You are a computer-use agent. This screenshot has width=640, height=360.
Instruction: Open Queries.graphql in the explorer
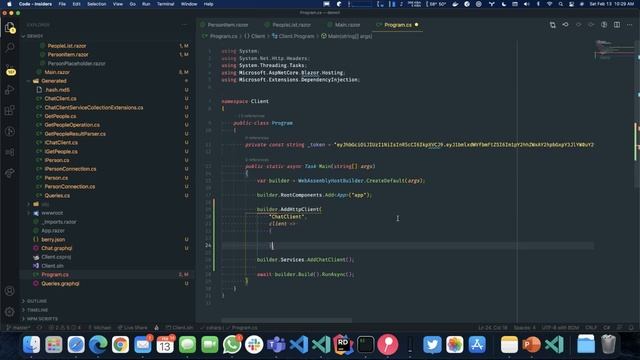60,284
